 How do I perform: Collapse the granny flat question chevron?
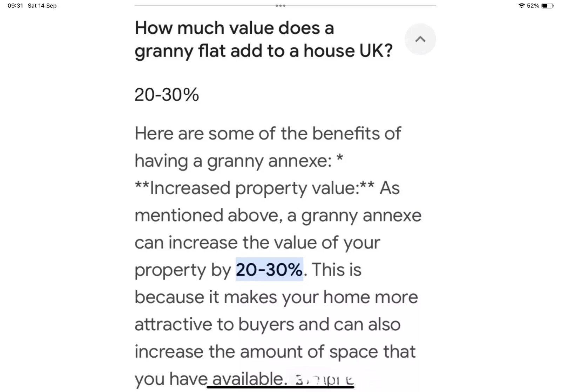click(x=420, y=39)
